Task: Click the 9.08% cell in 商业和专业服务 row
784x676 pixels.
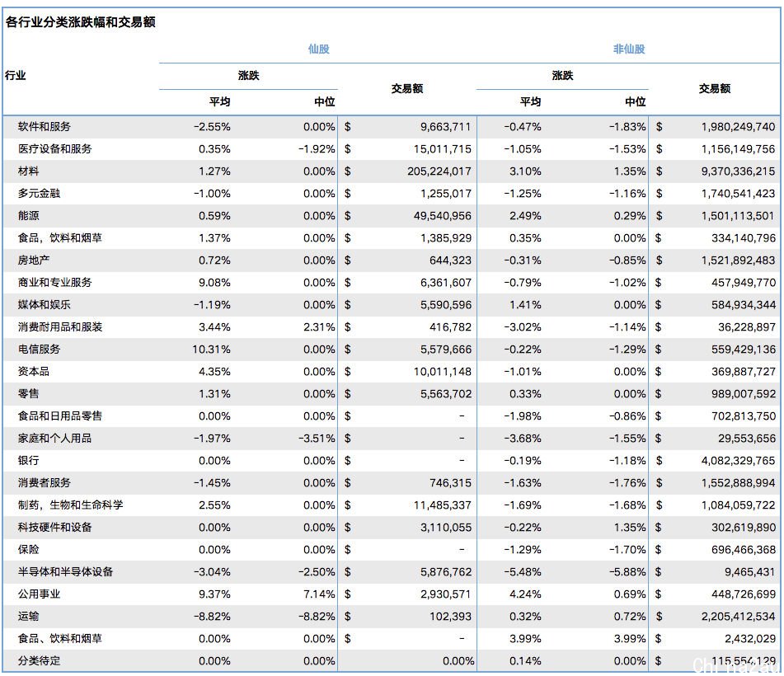Action: click(214, 283)
